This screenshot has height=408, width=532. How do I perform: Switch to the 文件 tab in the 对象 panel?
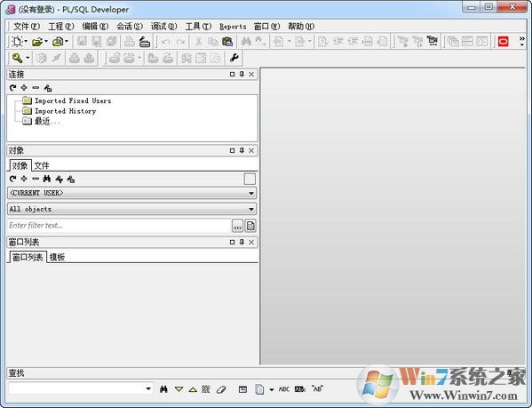(42, 165)
